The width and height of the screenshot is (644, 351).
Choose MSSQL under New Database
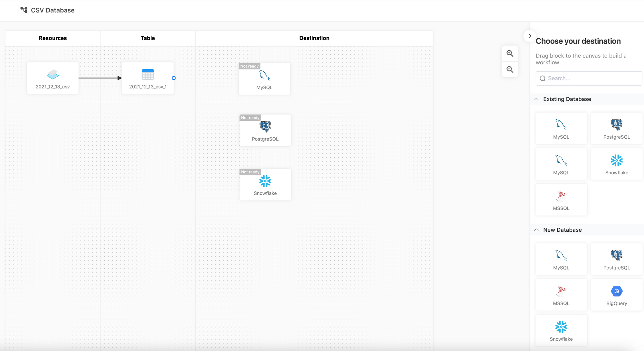pyautogui.click(x=561, y=295)
